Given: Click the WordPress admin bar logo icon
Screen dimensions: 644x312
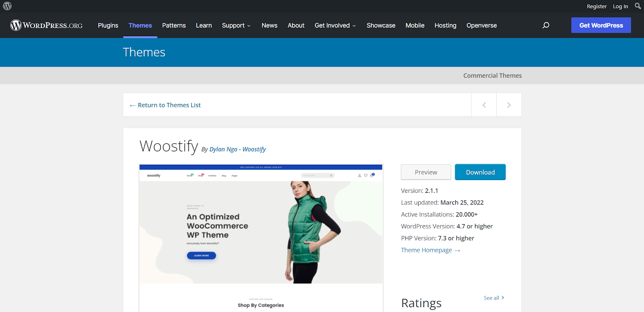Looking at the screenshot, I should click(7, 6).
